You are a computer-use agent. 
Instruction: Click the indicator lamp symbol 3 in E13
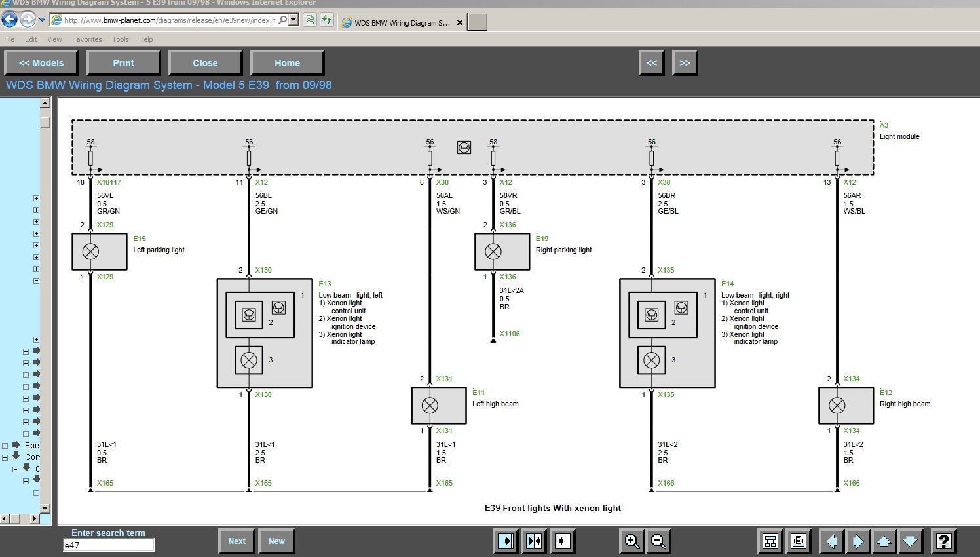pyautogui.click(x=249, y=360)
